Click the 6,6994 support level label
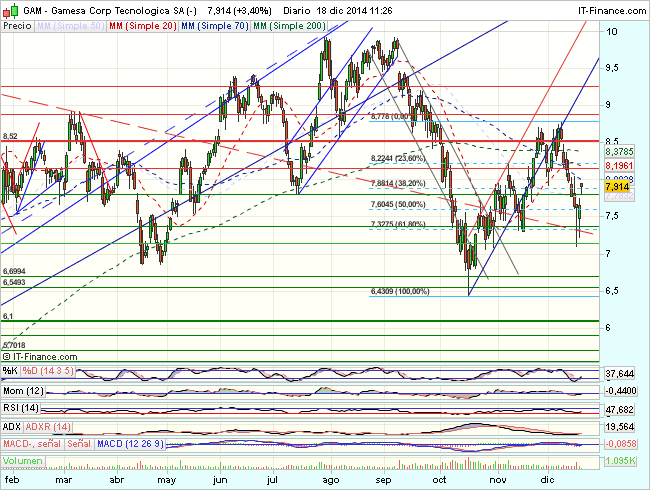This screenshot has height=490, width=650. click(x=14, y=272)
